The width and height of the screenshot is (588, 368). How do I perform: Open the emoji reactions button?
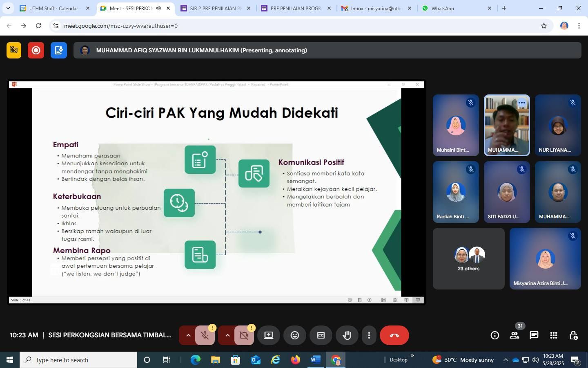point(295,335)
